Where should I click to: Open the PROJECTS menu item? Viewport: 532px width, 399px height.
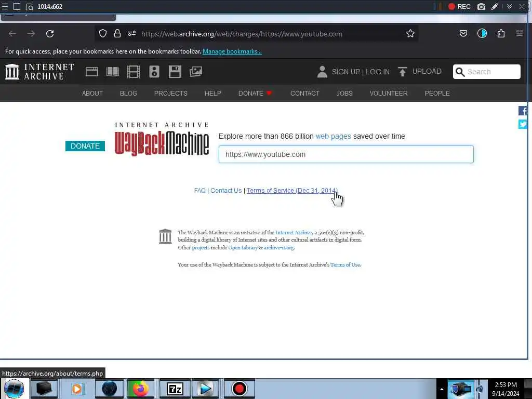tap(170, 94)
